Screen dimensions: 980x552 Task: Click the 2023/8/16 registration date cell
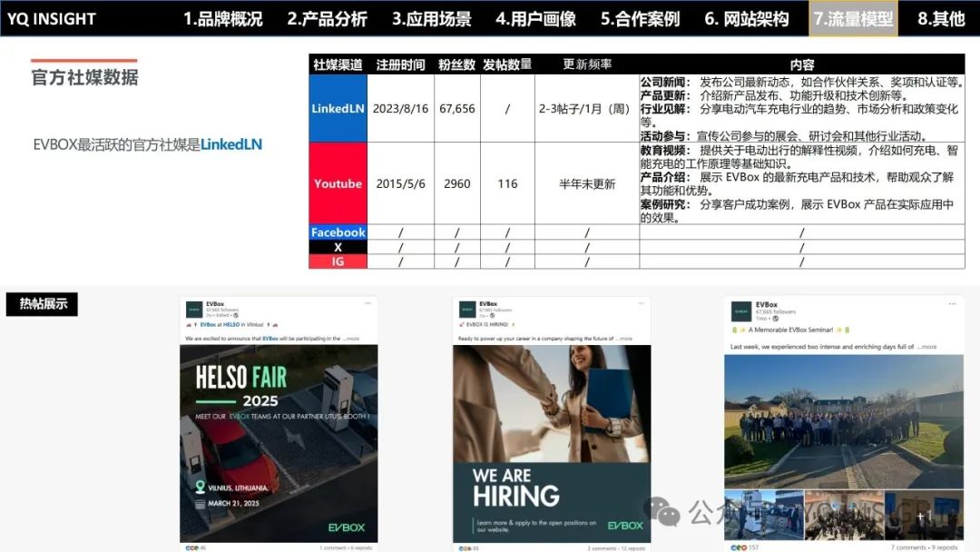click(x=401, y=108)
